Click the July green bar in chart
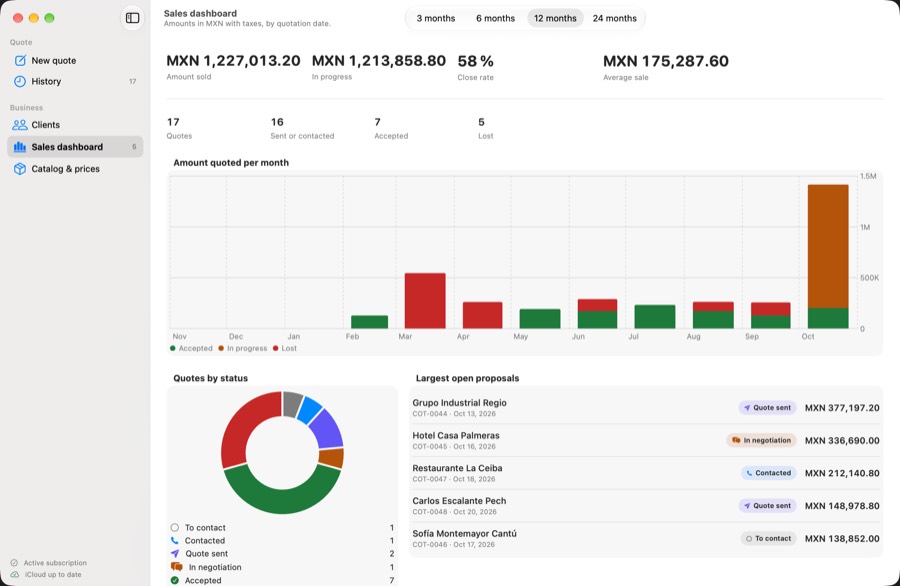 click(655, 317)
